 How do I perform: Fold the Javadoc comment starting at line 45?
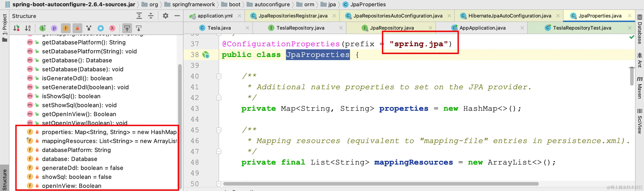pyautogui.click(x=219, y=130)
